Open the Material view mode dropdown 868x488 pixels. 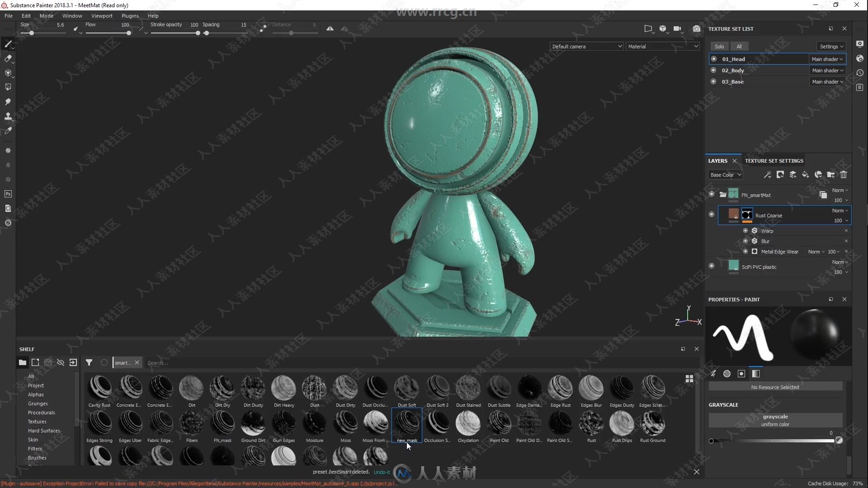point(663,46)
